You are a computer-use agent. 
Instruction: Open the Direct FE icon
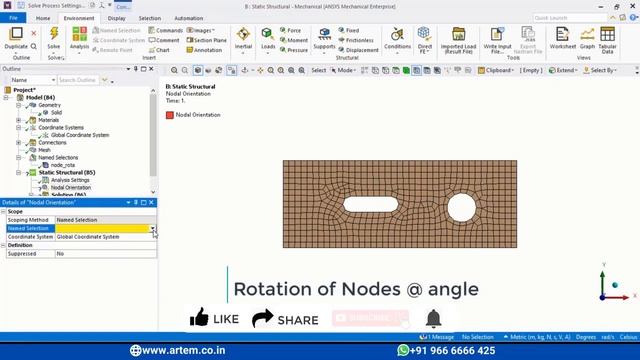[424, 33]
